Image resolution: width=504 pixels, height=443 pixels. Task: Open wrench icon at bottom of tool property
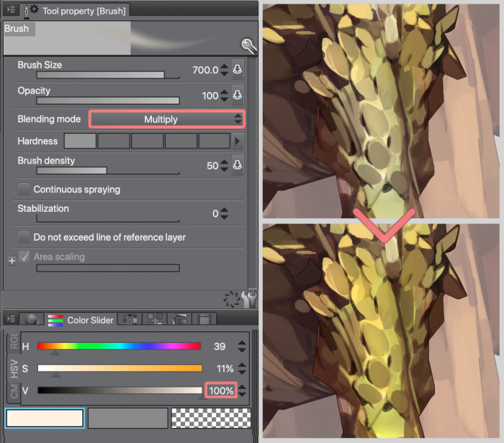tap(249, 298)
